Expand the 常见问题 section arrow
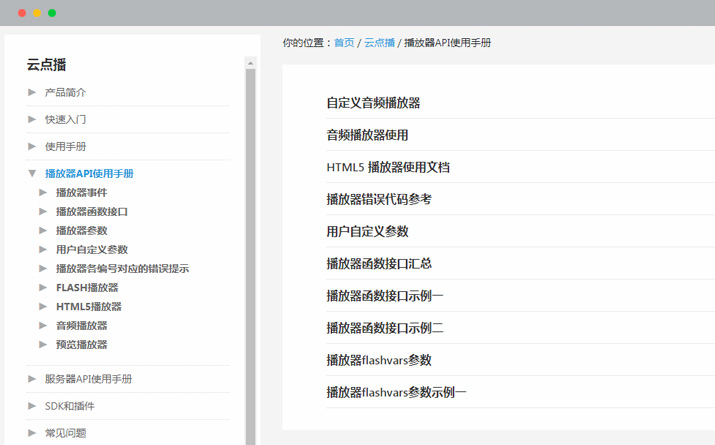This screenshot has height=445, width=715. pos(32,433)
